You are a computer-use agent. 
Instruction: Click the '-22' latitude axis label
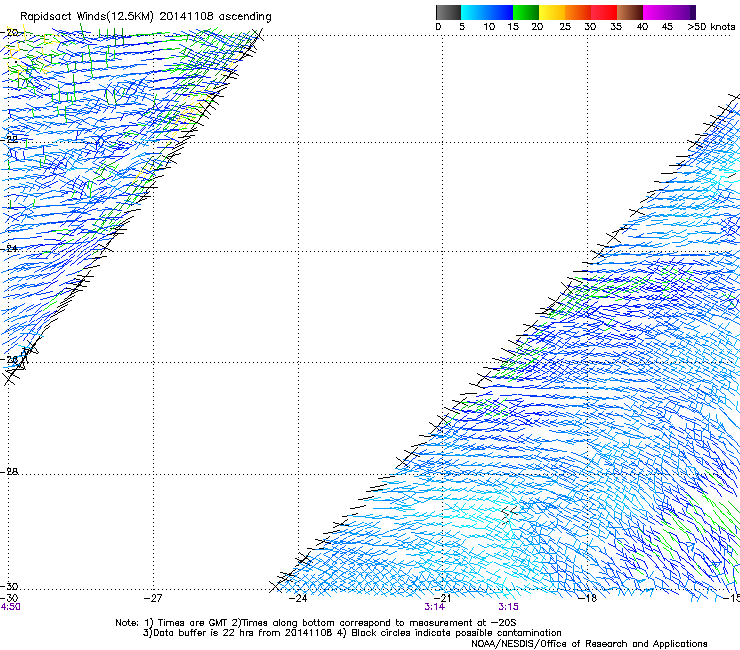[x=9, y=139]
